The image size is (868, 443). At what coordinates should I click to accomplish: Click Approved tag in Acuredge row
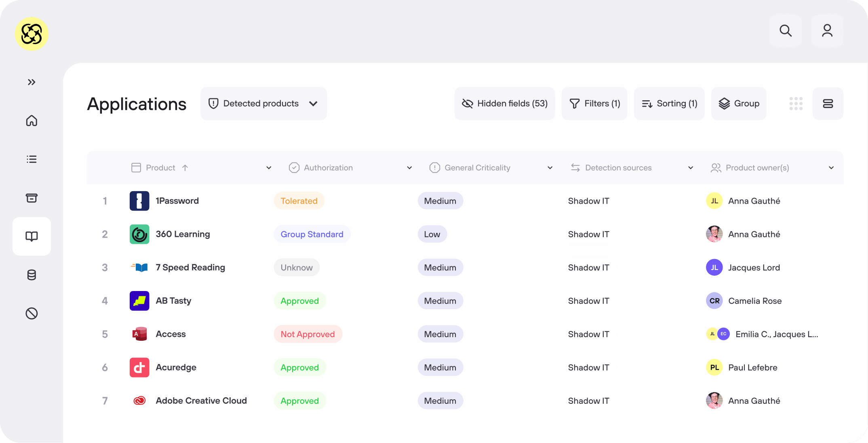pos(300,367)
